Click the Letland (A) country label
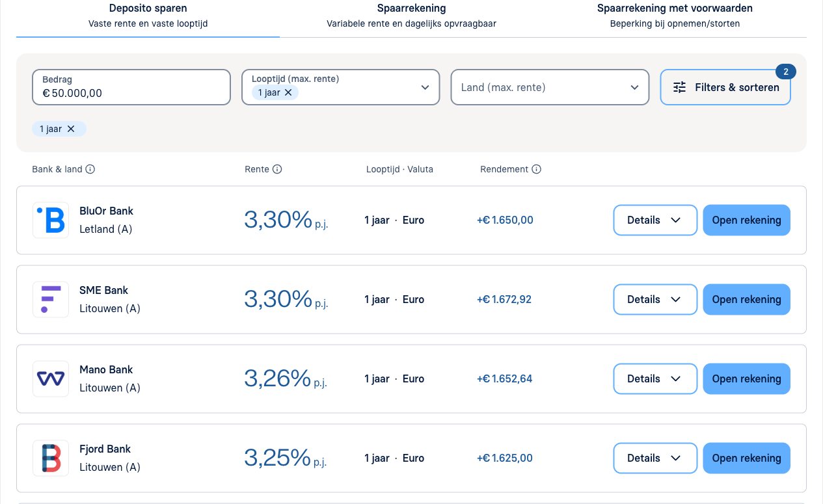Screen dimensions: 823x504 coord(106,229)
